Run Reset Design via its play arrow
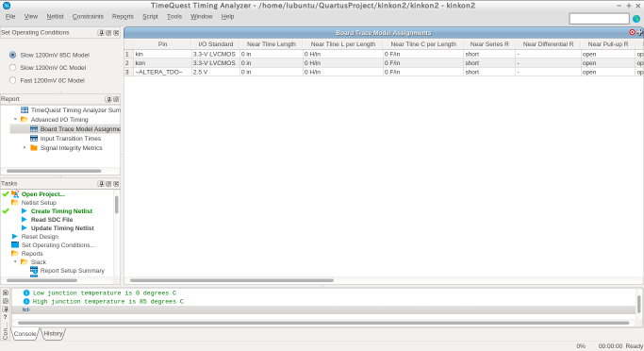The width and height of the screenshot is (644, 351). (15, 236)
